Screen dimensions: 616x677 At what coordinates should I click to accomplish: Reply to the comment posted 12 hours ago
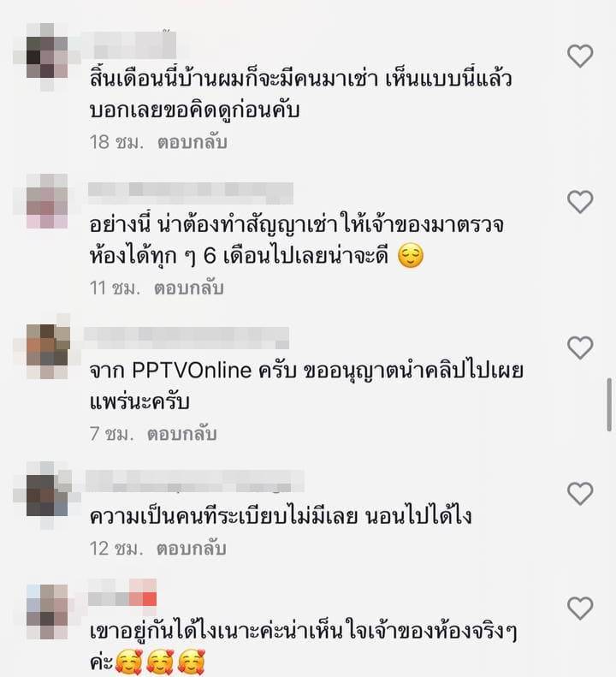coord(192,549)
